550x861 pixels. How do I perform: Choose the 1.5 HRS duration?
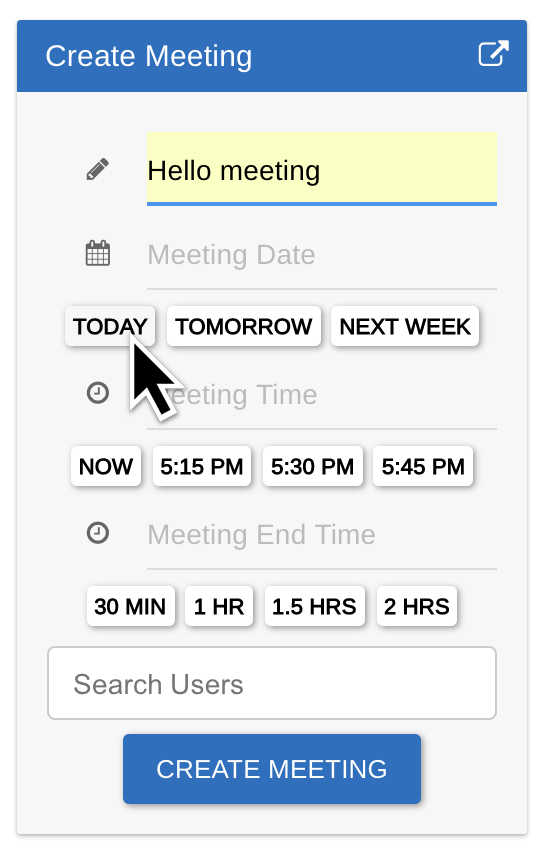(315, 606)
